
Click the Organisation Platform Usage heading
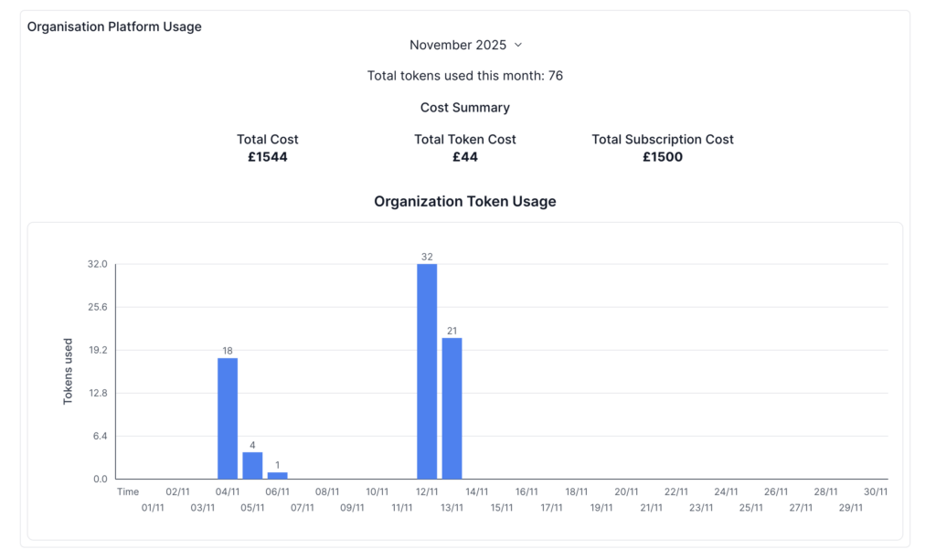(114, 26)
